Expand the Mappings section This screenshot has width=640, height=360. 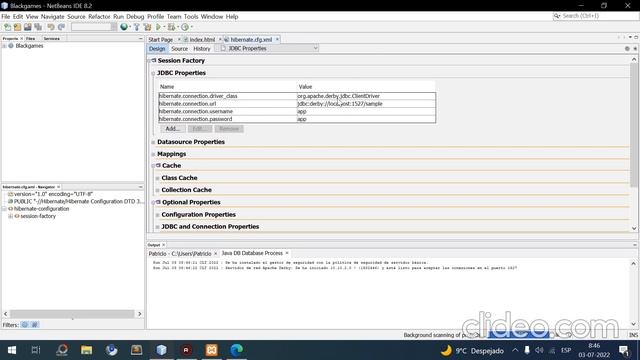click(153, 154)
